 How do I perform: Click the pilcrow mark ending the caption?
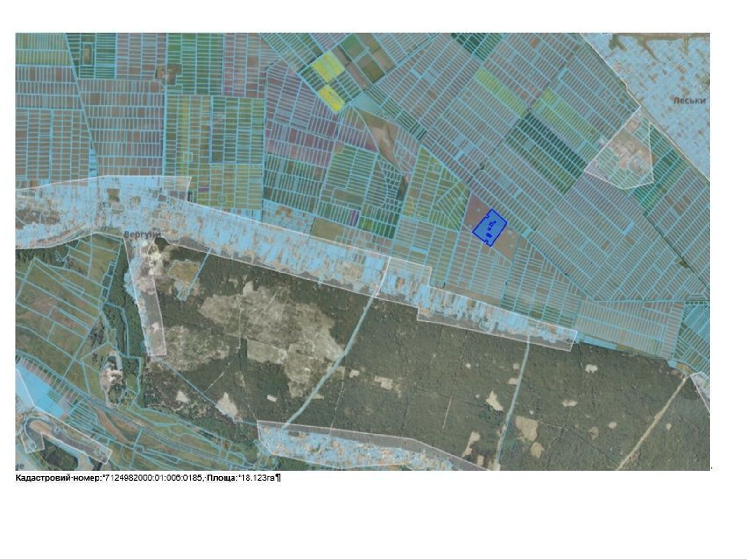point(278,478)
